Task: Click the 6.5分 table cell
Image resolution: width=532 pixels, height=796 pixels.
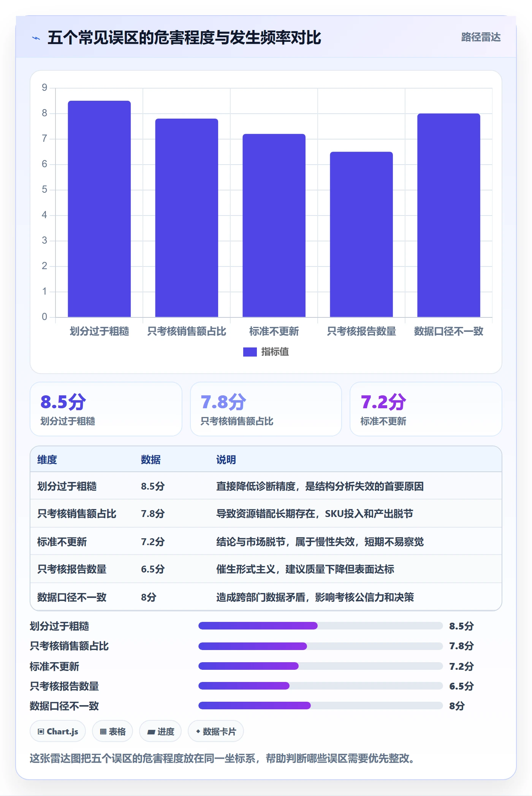Action: [x=153, y=569]
